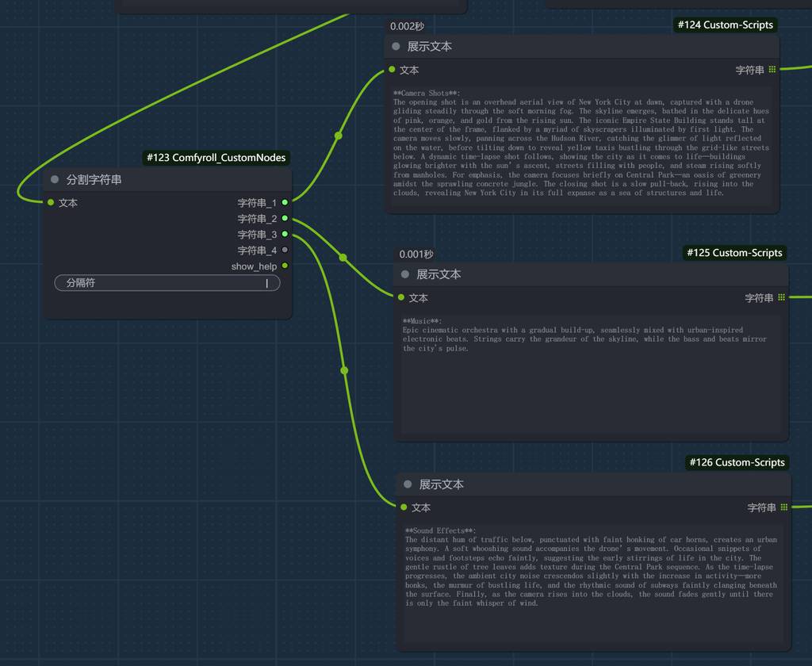Click the 字符串 grid output on node #124
Screen dimensions: 812x666
pyautogui.click(x=772, y=70)
